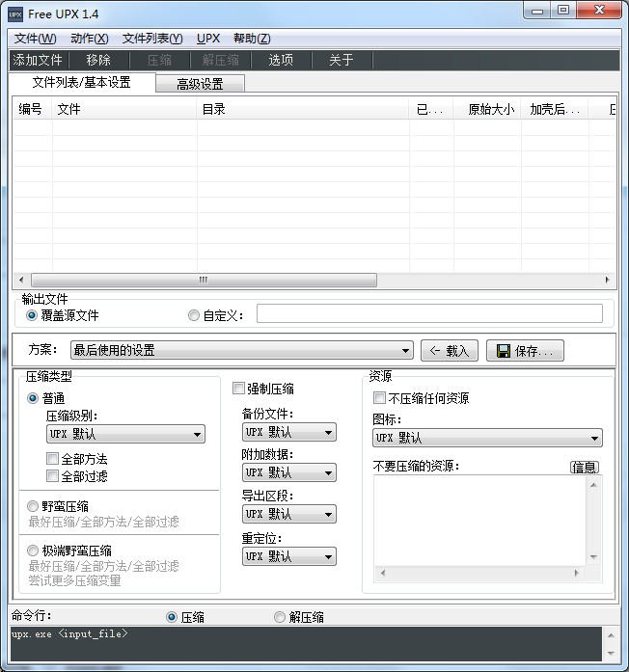Image resolution: width=629 pixels, height=672 pixels.
Task: Open the 导出区段 dropdown
Action: [289, 514]
